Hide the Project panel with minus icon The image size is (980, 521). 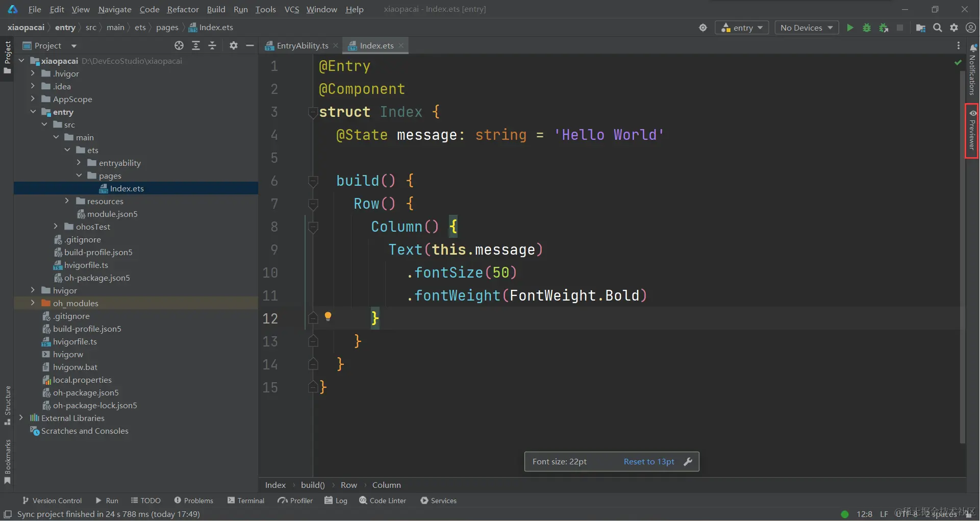click(x=250, y=45)
